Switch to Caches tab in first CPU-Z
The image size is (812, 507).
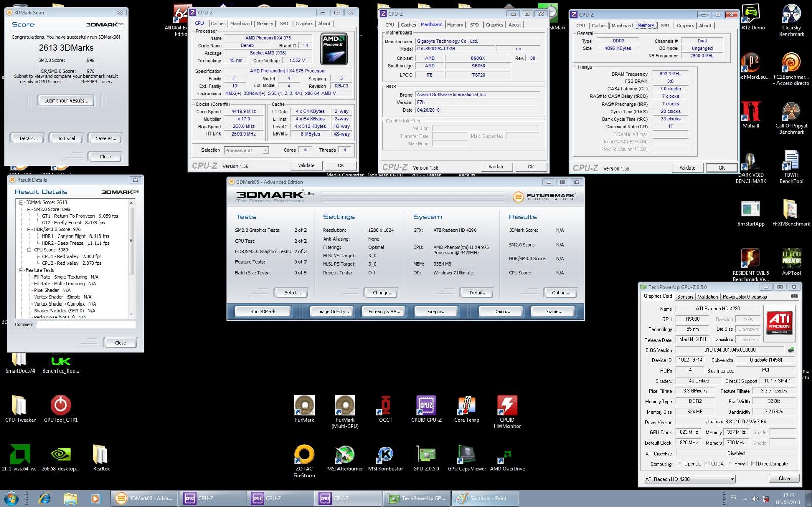pyautogui.click(x=218, y=23)
